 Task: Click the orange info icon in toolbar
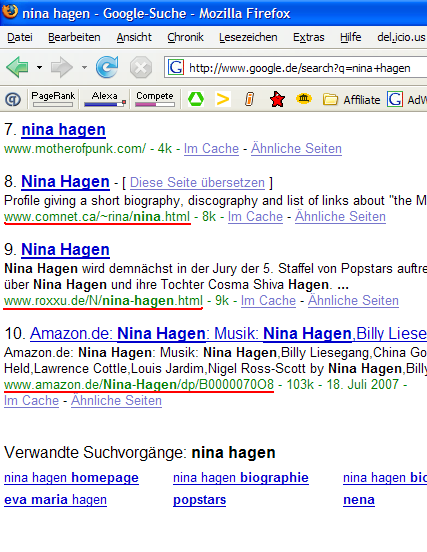[249, 99]
